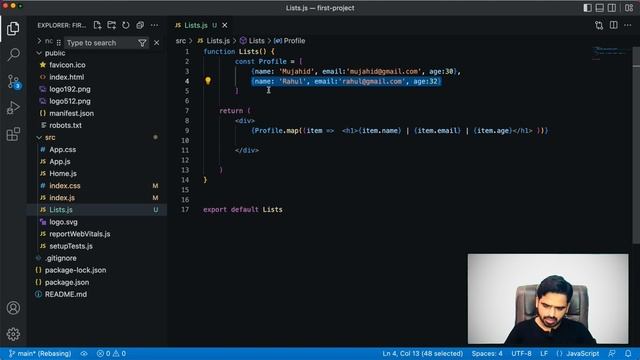Click Spaces: 4 indentation setting

coord(487,353)
